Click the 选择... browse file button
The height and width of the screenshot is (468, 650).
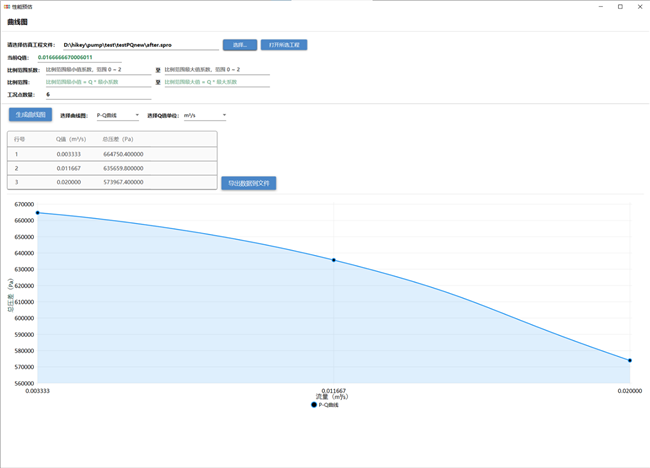[239, 45]
